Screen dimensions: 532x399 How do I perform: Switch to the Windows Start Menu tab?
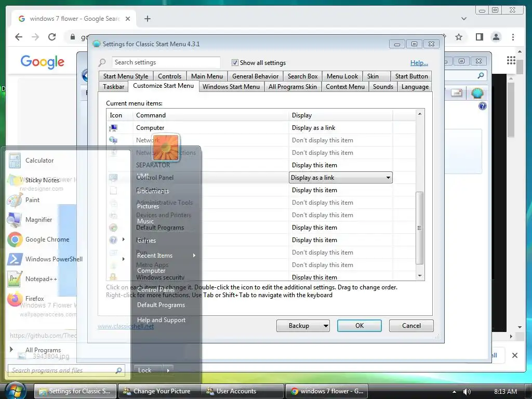click(x=231, y=87)
